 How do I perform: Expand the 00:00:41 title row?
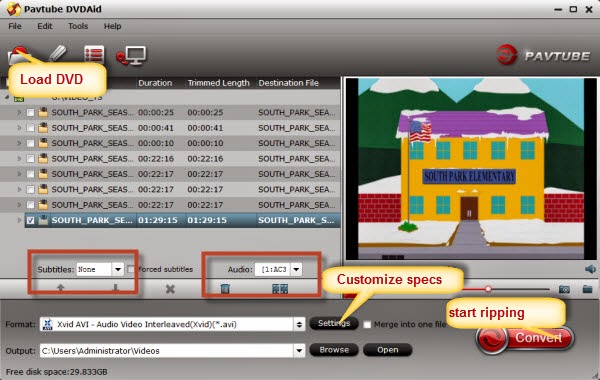coord(19,128)
